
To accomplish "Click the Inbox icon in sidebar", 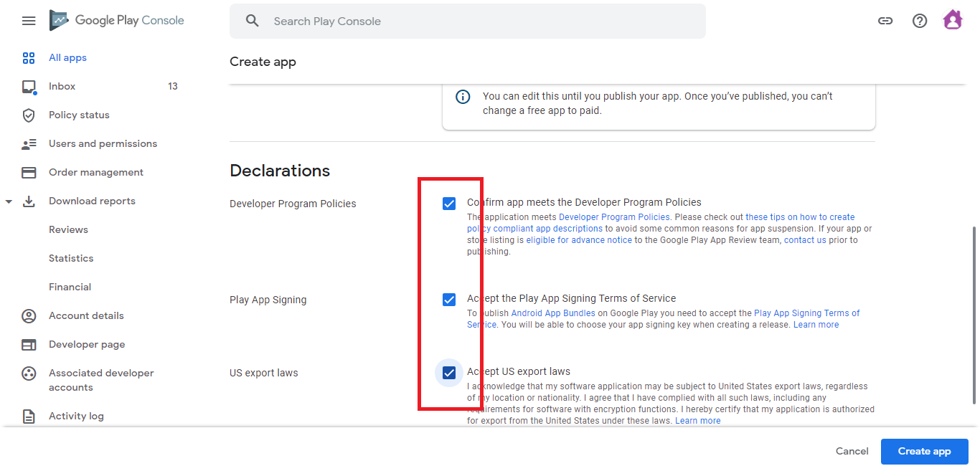I will click(29, 87).
